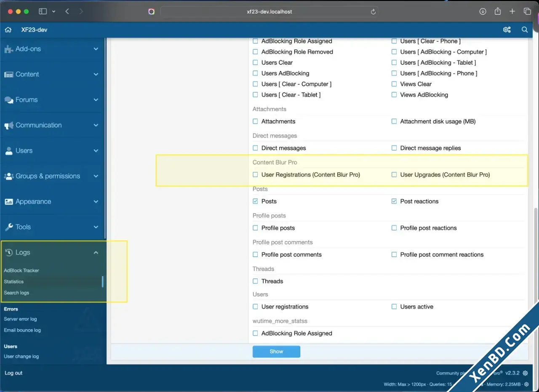Viewport: 539px width, 392px height.
Task: Open the gears icon in the admin header
Action: [507, 30]
